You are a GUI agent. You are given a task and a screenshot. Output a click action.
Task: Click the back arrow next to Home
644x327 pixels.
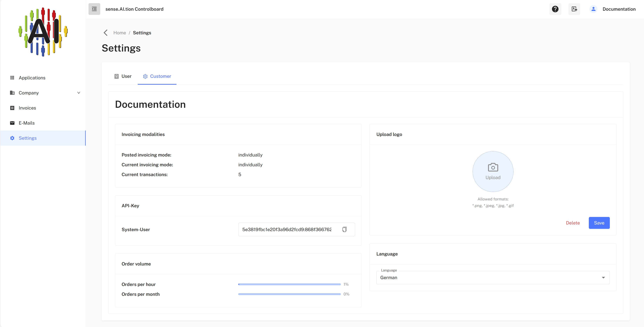(x=106, y=33)
